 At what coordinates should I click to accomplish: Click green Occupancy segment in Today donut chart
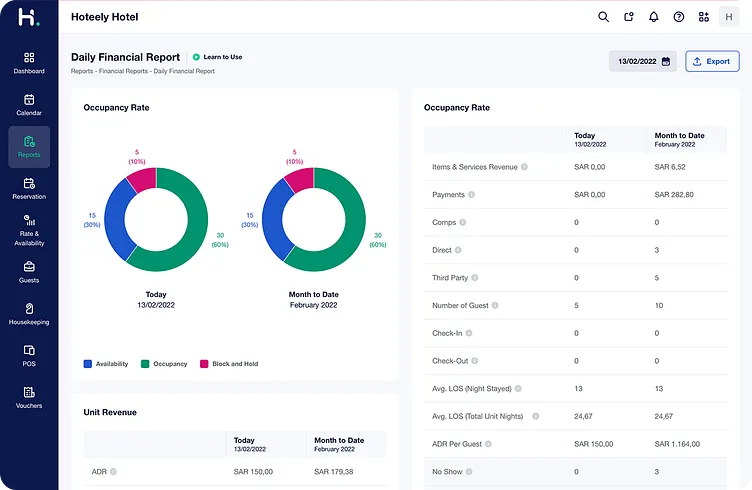tap(195, 225)
